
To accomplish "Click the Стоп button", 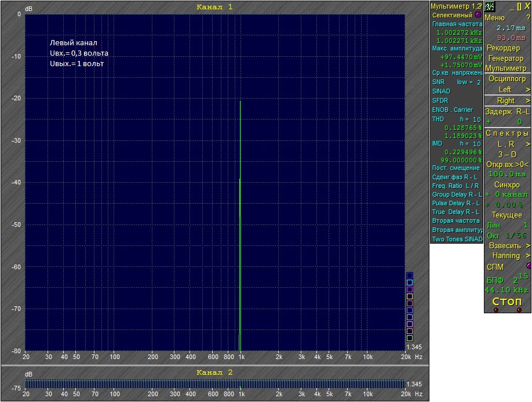I will 507,301.
